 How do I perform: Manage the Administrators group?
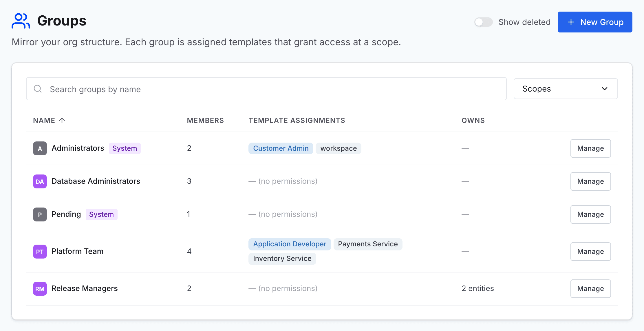(x=590, y=148)
